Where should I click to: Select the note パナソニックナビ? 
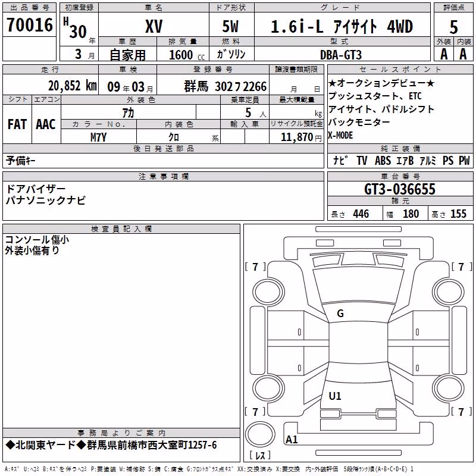pos(46,201)
